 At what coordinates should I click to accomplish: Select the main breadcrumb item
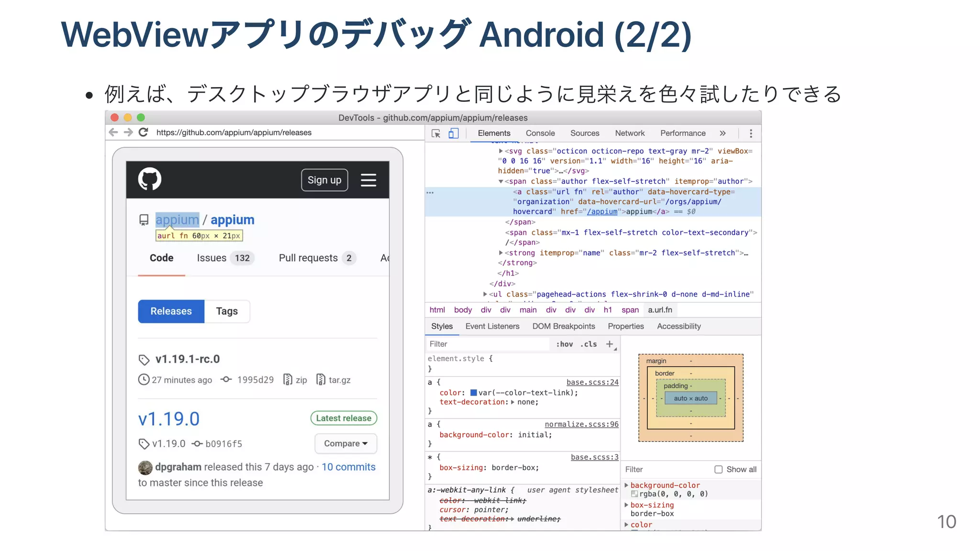tap(528, 310)
